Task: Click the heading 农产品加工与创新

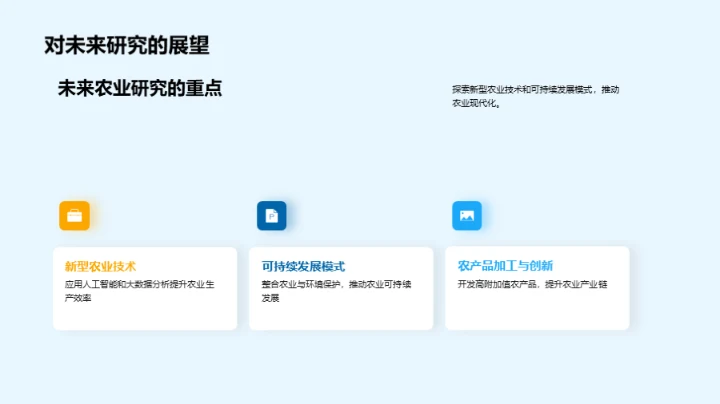Action: (505, 265)
